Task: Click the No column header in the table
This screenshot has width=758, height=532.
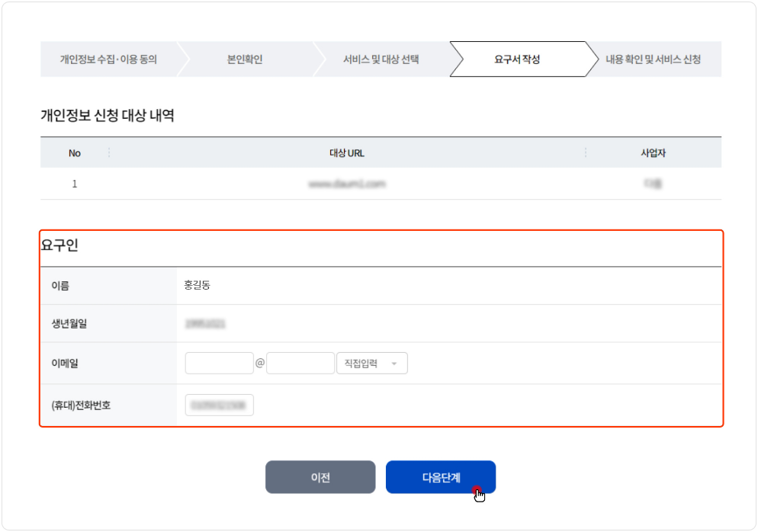Action: pos(74,152)
